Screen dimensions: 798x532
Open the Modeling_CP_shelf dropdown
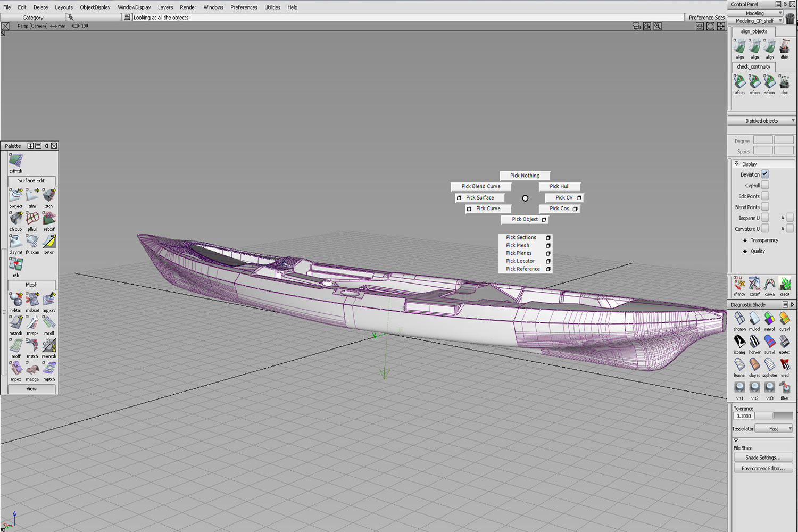pyautogui.click(x=758, y=21)
